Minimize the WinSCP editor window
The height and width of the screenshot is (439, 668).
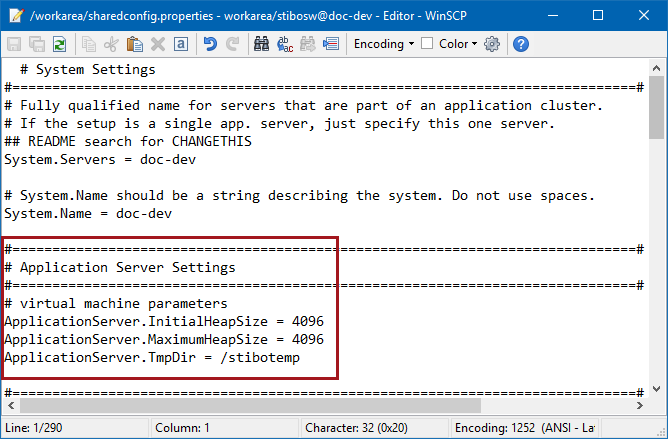(553, 16)
